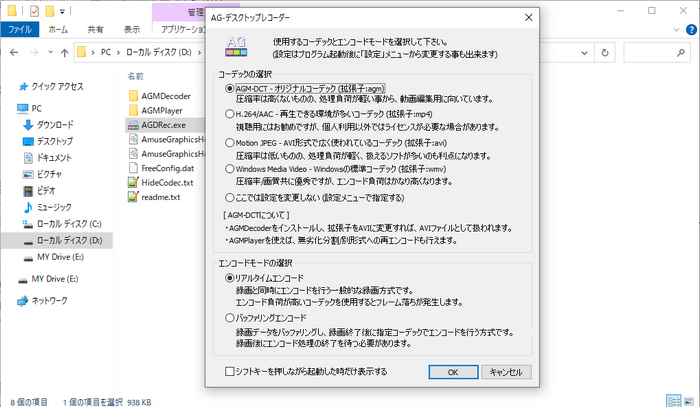The width and height of the screenshot is (700, 407).
Task: Click ローカル ディスク (D:) in address breadcrumb
Action: click(159, 52)
